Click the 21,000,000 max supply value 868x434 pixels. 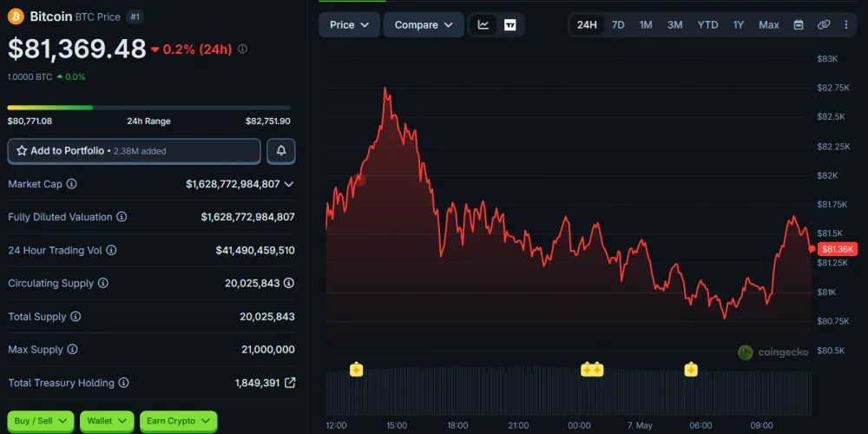[268, 350]
